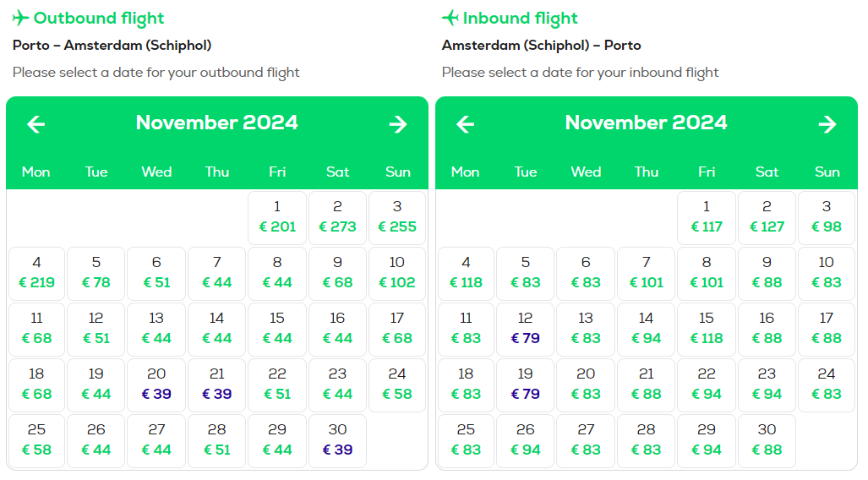Screen dimensions: 868x480
Task: Choose inbound November 19 for €79
Action: pyautogui.click(x=526, y=385)
